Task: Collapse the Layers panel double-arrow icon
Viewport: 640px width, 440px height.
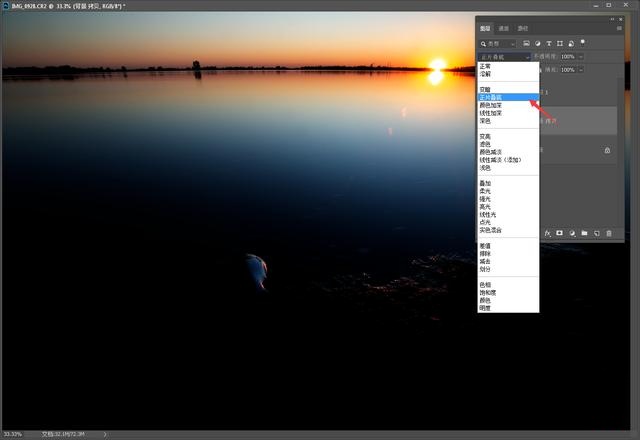Action: coord(612,19)
